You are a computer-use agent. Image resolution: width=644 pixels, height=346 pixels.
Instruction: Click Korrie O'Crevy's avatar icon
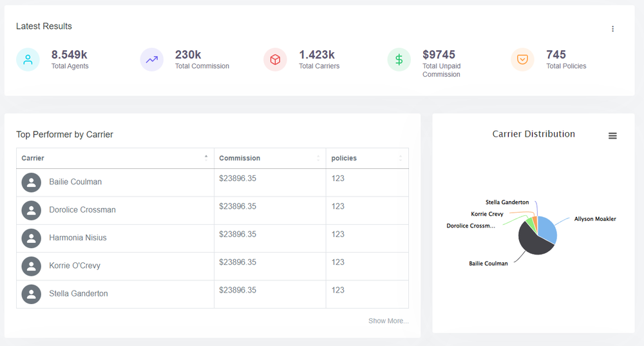click(x=31, y=266)
